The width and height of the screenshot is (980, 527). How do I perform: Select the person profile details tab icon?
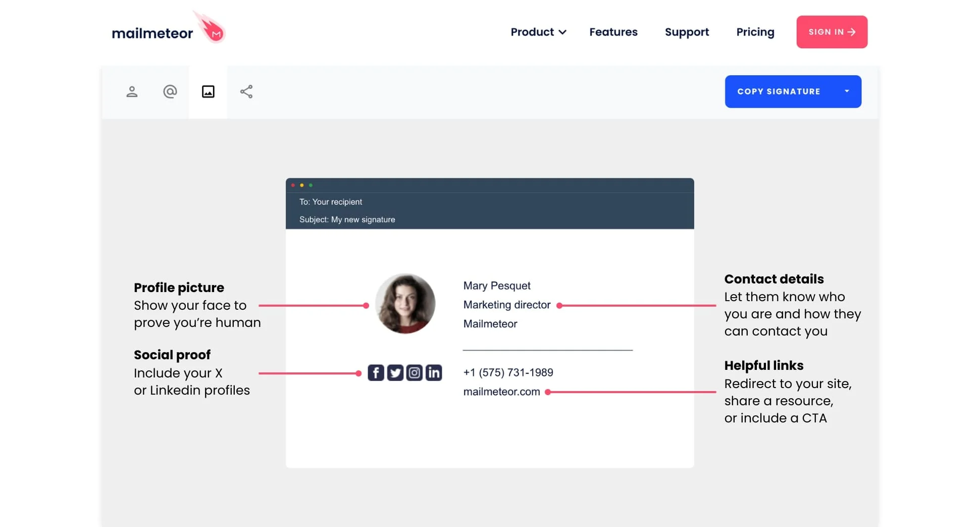click(132, 91)
